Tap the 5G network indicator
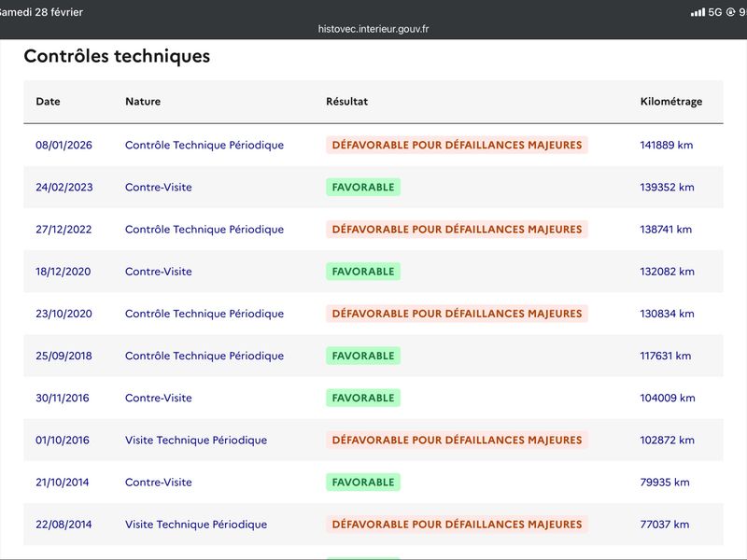 click(715, 12)
